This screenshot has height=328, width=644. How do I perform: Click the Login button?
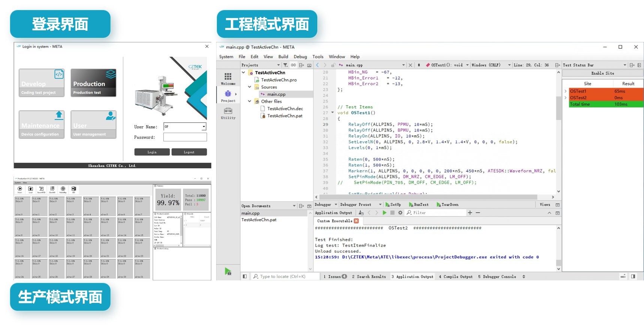152,152
